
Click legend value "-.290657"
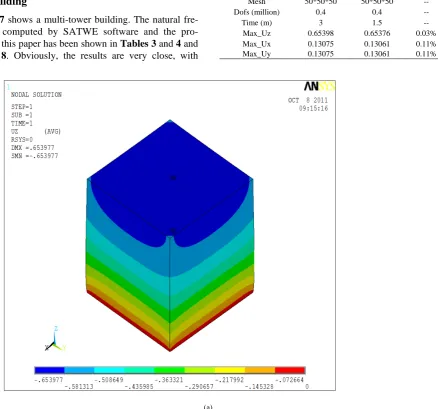click(x=199, y=386)
